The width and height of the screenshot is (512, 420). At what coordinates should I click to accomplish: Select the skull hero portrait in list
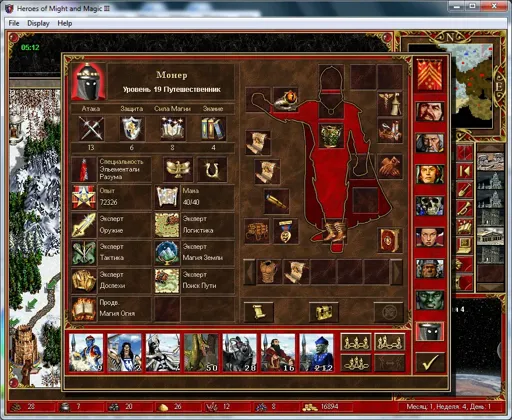tap(430, 206)
